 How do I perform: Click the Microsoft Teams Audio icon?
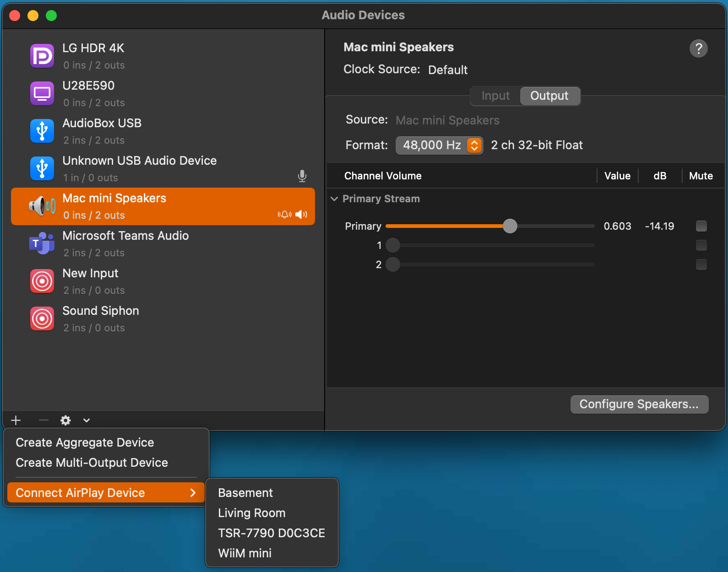[x=42, y=243]
